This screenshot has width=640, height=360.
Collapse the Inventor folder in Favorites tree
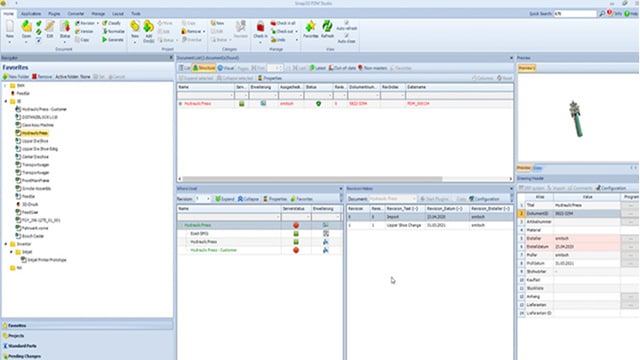click(x=6, y=244)
